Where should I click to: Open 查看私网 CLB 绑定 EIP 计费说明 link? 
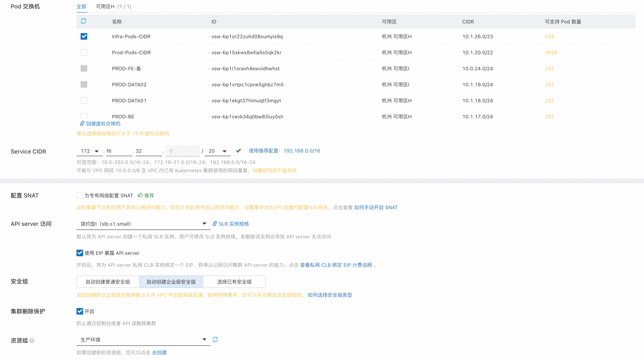click(x=336, y=265)
